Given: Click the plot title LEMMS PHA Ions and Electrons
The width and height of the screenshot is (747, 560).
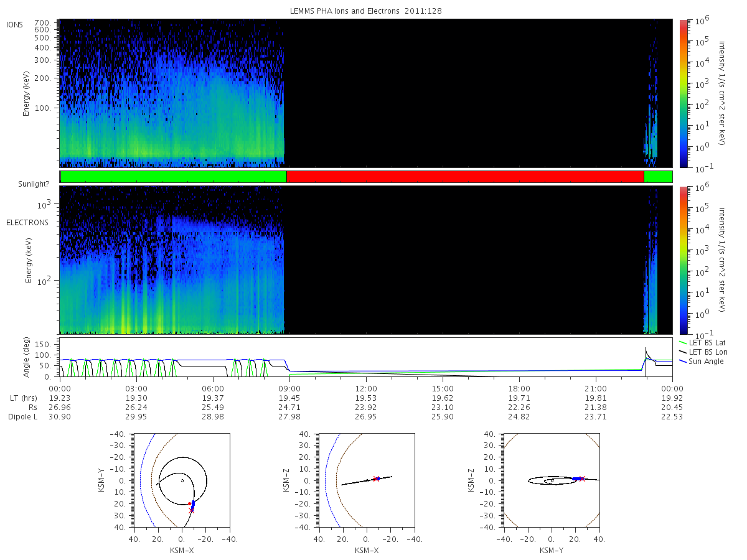Looking at the screenshot, I should pyautogui.click(x=366, y=11).
